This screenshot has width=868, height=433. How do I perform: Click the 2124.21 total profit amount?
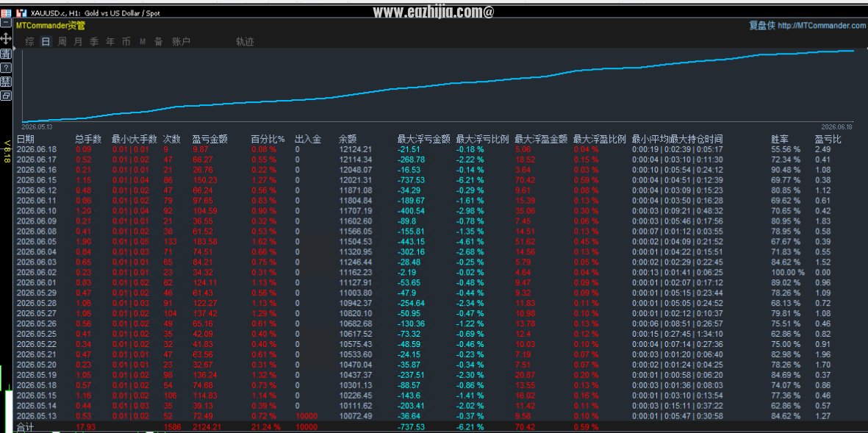coord(207,427)
